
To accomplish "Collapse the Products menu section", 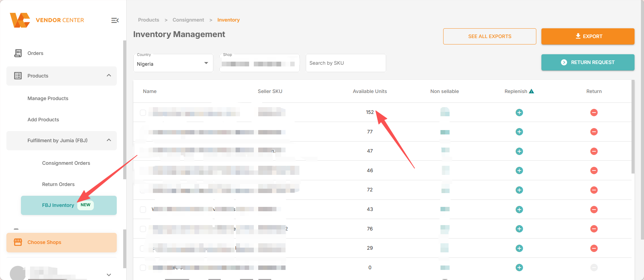I will tap(109, 75).
